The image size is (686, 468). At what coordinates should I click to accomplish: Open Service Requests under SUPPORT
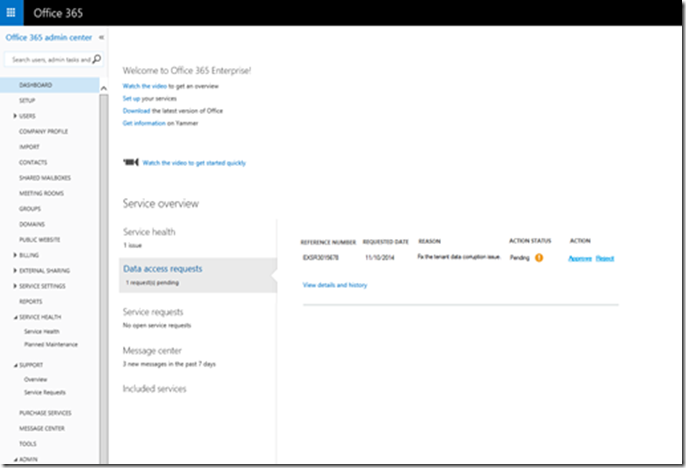(x=45, y=393)
